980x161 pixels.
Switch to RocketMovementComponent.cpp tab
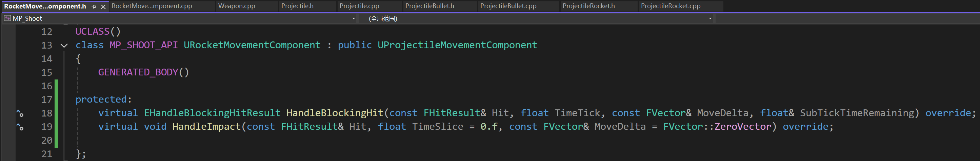point(152,6)
